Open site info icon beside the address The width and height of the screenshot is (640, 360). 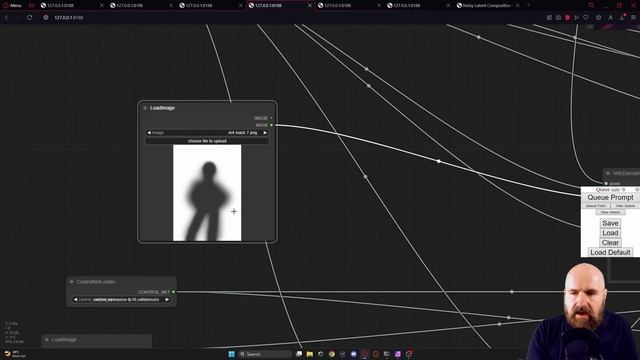tap(46, 18)
